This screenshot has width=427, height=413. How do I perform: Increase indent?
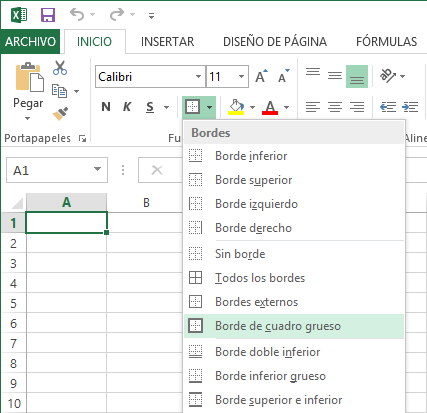(x=410, y=107)
